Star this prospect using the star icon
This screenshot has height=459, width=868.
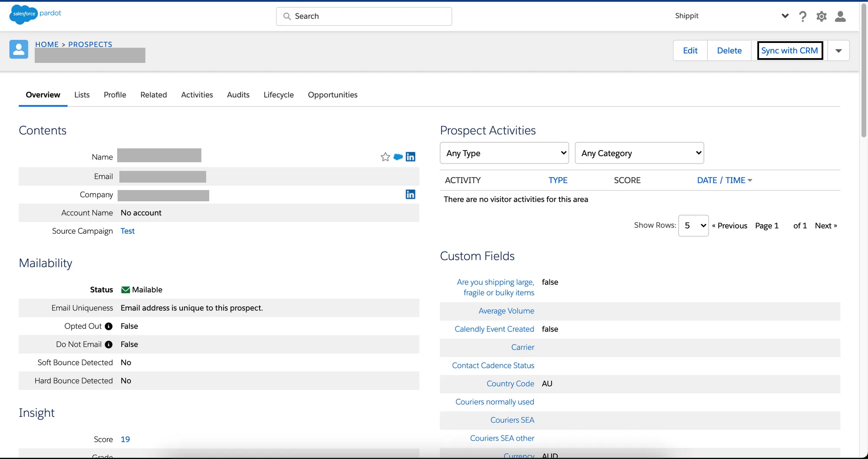(385, 157)
